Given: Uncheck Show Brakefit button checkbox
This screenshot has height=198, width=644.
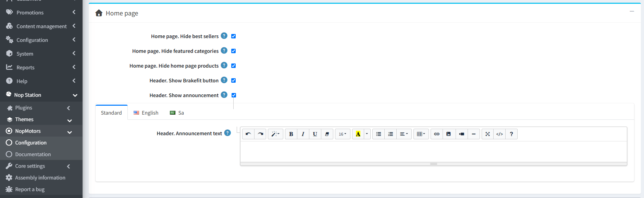Looking at the screenshot, I should 233,80.
